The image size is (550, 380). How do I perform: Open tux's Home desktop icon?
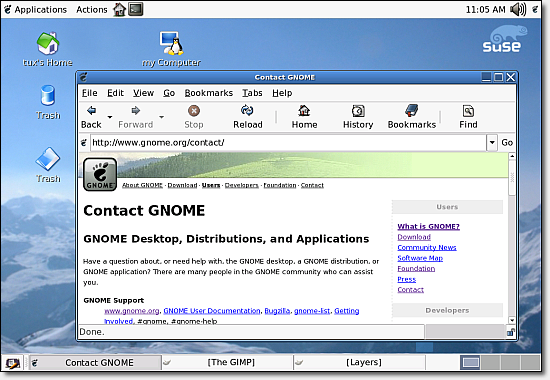[48, 44]
